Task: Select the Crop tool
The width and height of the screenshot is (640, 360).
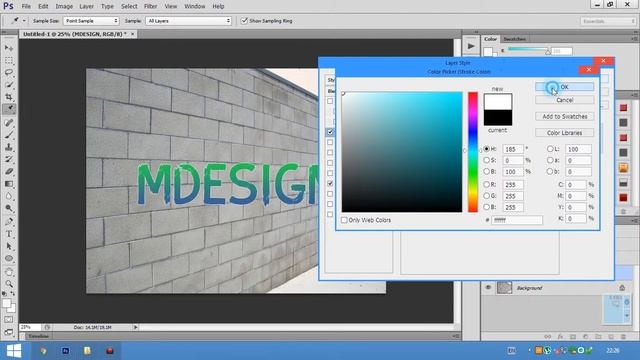Action: [x=9, y=97]
